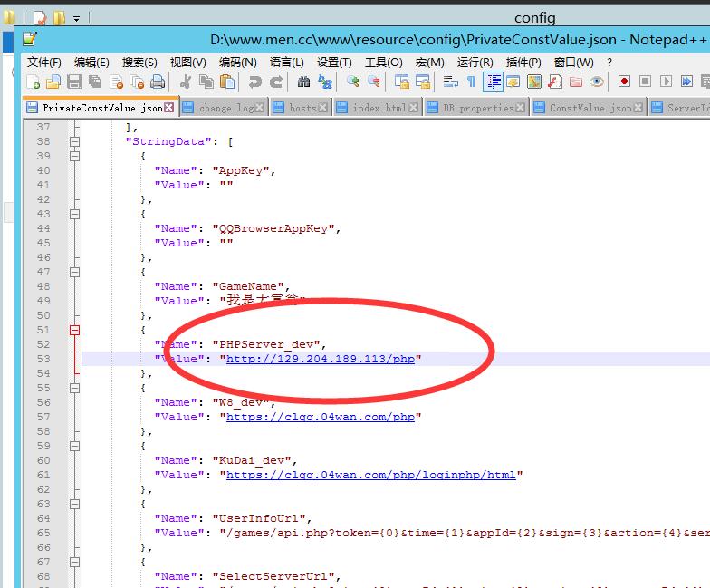710x588 pixels.
Task: Click the User defined language icon
Action: 513,82
